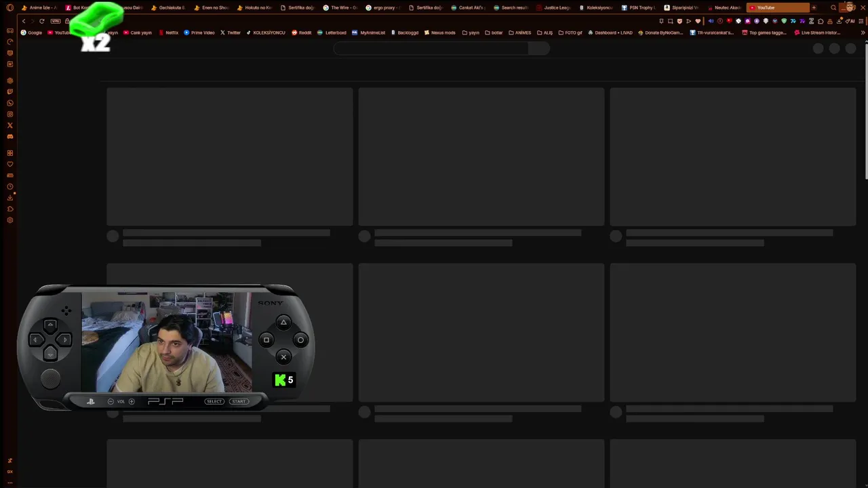
Task: Open the Extensions cube sidebar icon
Action: tap(9, 209)
